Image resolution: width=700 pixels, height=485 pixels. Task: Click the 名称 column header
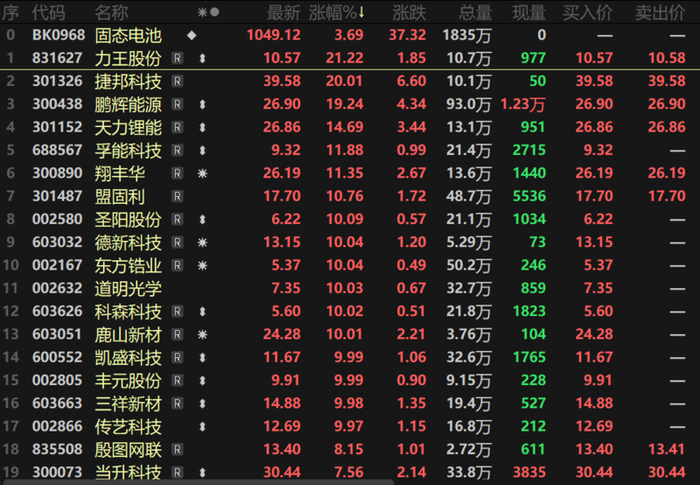pyautogui.click(x=112, y=13)
